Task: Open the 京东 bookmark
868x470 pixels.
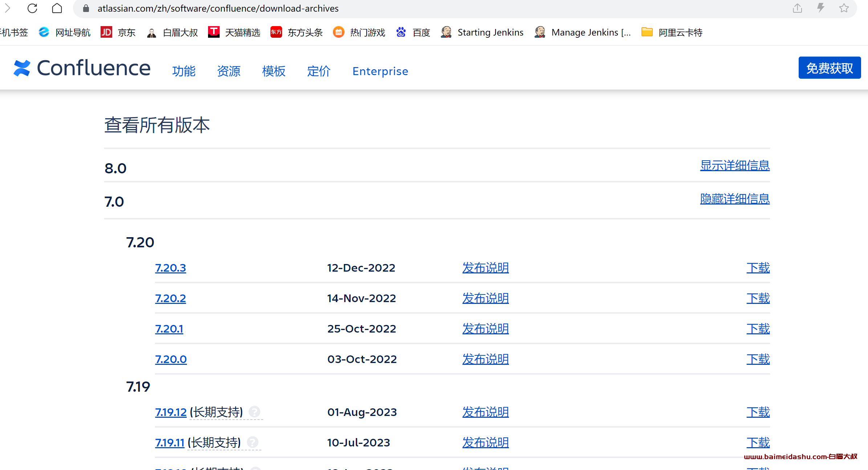Action: 118,32
